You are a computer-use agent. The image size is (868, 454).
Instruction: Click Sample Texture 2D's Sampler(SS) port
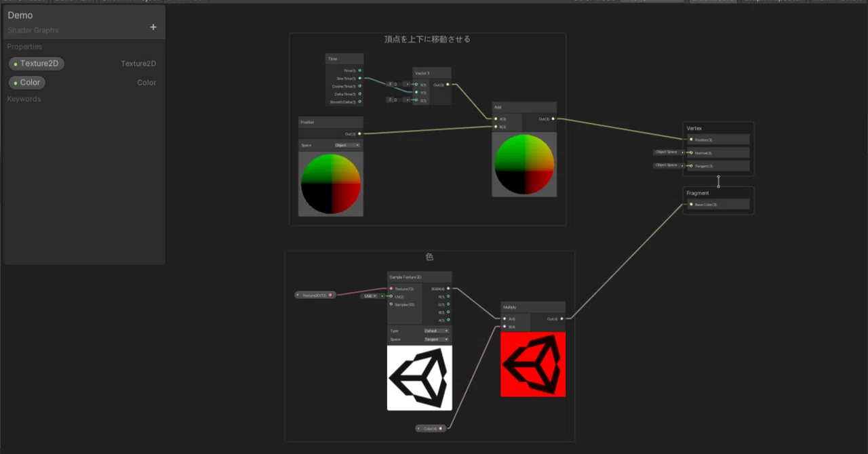(x=391, y=304)
